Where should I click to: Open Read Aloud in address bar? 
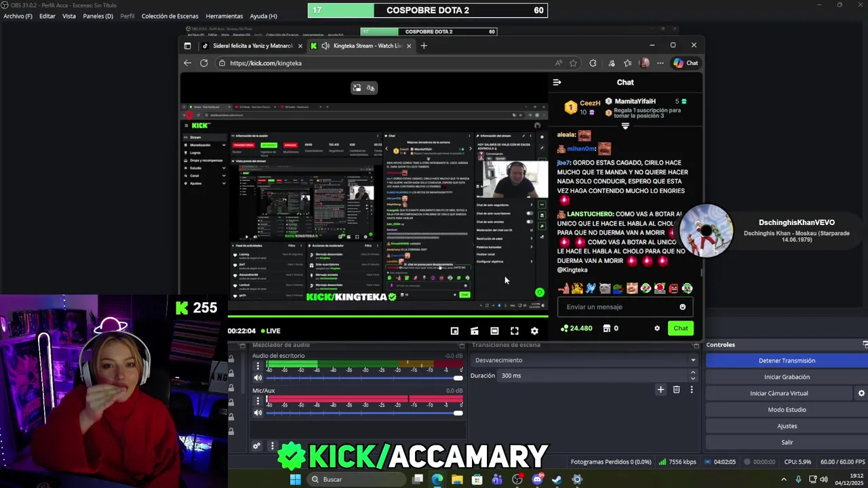coord(558,63)
